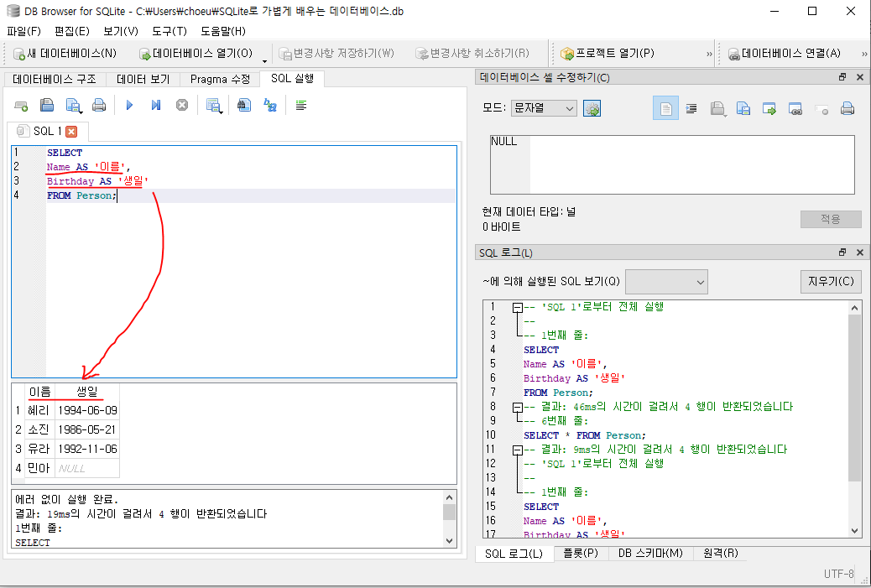The width and height of the screenshot is (871, 588).
Task: Click indent text icon in cell editor
Action: 691,108
